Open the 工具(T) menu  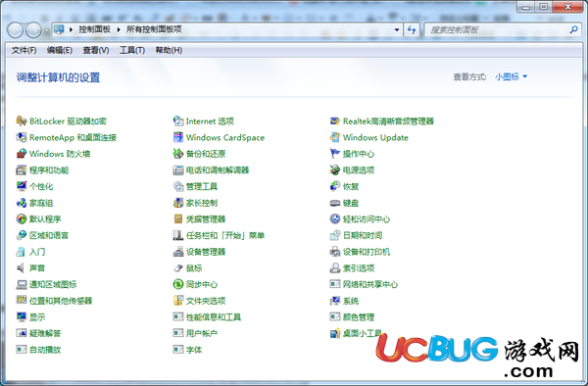pyautogui.click(x=132, y=50)
